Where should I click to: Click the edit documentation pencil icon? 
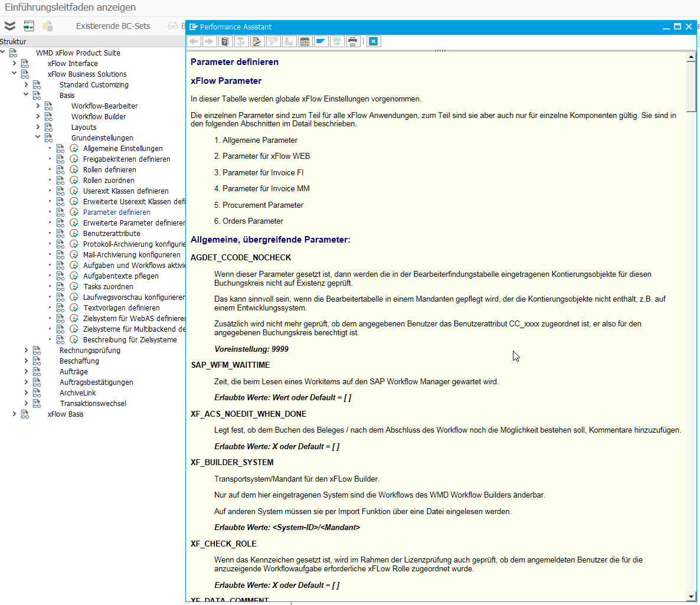click(x=257, y=41)
